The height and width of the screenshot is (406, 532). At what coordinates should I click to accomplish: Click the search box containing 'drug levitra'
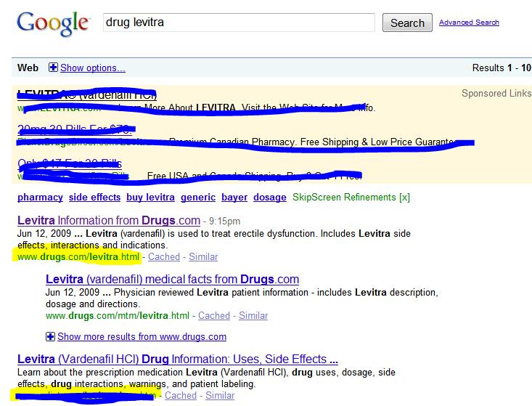click(x=239, y=23)
